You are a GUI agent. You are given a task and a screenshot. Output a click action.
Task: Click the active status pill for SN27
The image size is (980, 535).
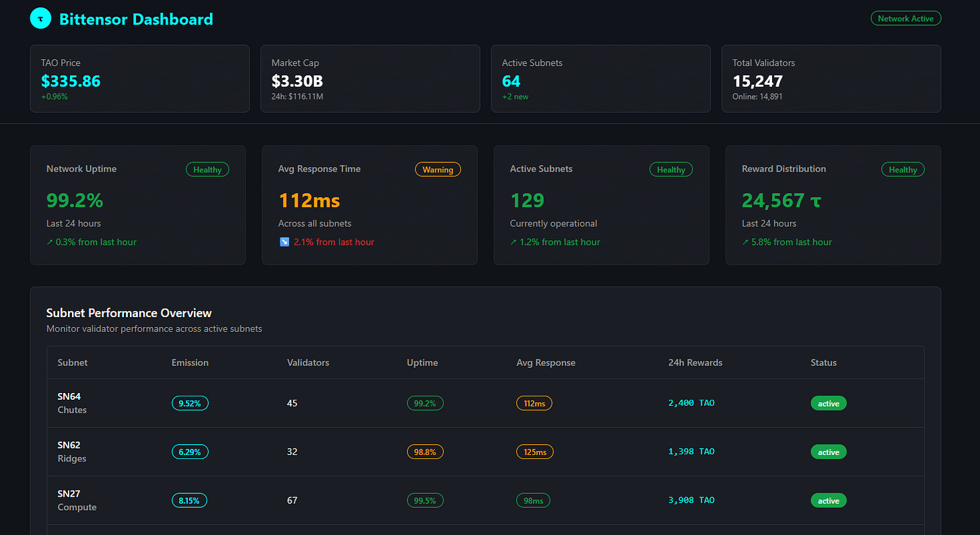click(x=829, y=500)
